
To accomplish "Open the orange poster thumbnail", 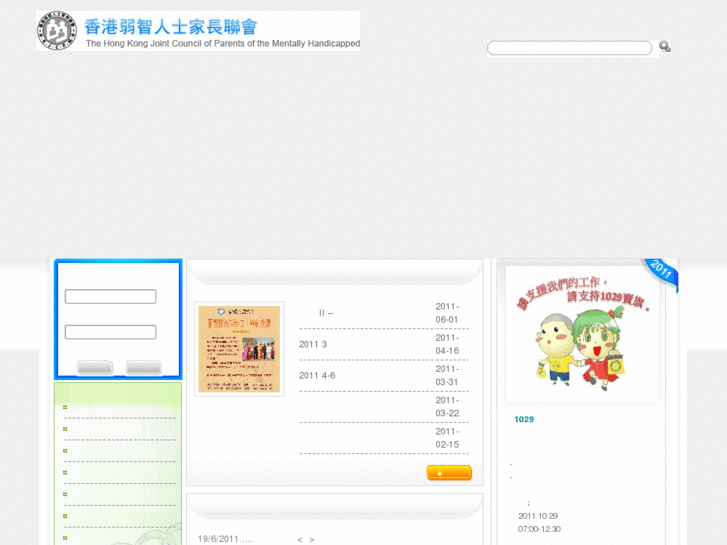I will click(239, 349).
